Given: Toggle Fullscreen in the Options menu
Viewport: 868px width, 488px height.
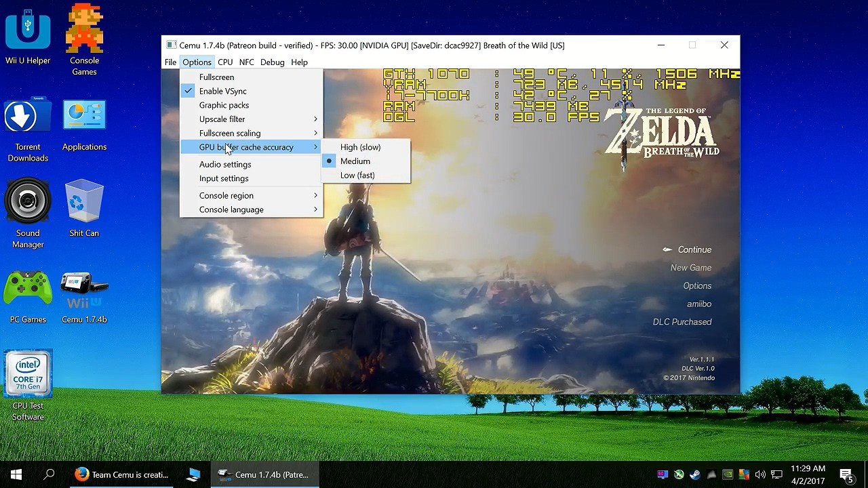Looking at the screenshot, I should 251,77.
